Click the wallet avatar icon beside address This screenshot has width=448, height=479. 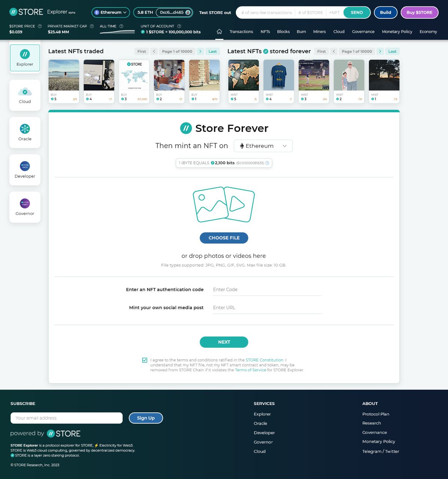(188, 12)
